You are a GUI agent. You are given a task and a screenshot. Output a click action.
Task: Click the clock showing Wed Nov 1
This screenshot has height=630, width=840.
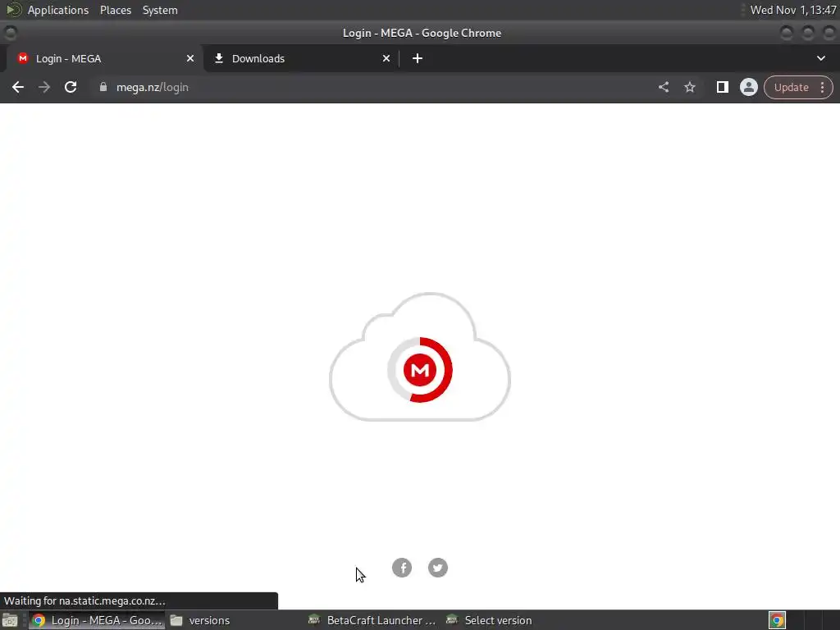(793, 10)
